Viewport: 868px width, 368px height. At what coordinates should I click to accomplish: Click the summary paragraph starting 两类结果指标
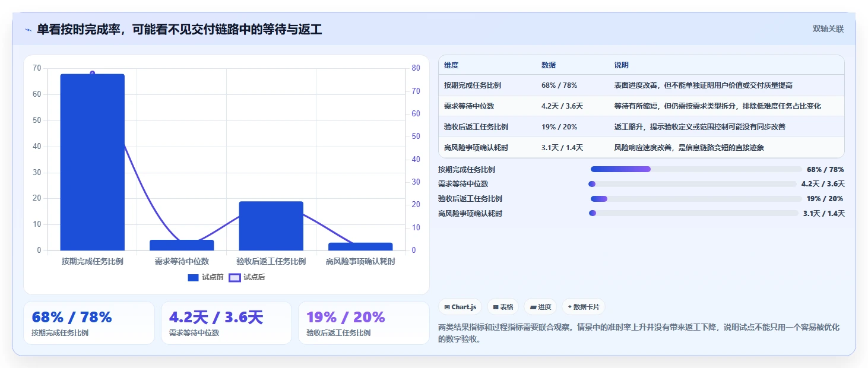point(639,334)
